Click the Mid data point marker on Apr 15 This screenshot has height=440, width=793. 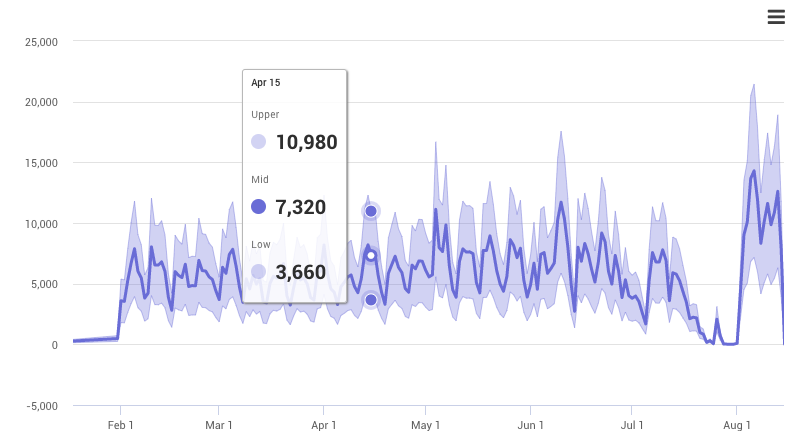point(371,256)
